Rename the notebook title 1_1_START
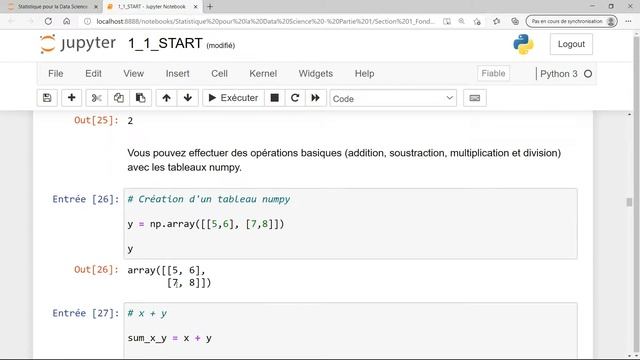 tap(165, 43)
